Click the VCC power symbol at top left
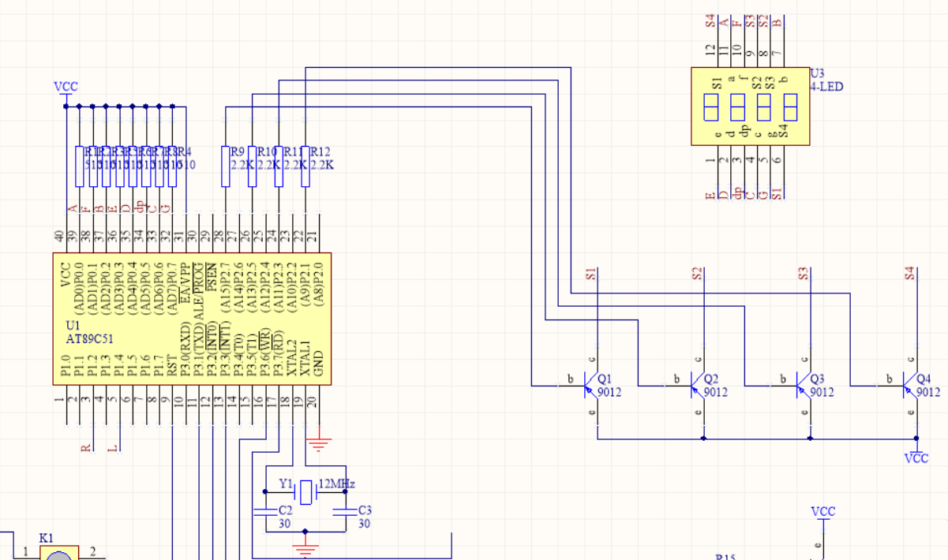The image size is (948, 560). [x=66, y=88]
